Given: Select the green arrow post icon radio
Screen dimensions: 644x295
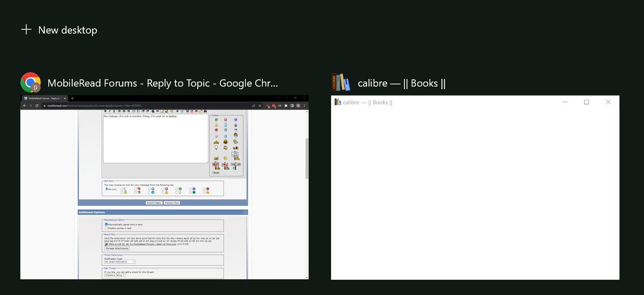Looking at the screenshot, I should (190, 193).
